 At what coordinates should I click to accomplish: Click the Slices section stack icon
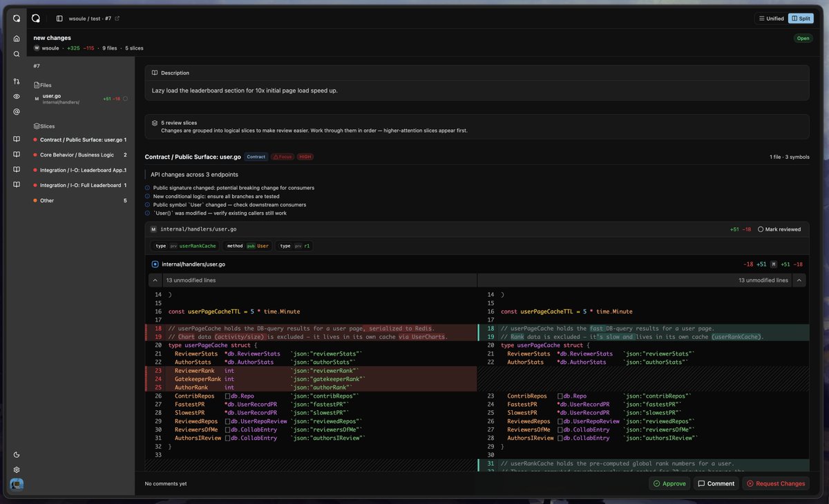tap(36, 126)
